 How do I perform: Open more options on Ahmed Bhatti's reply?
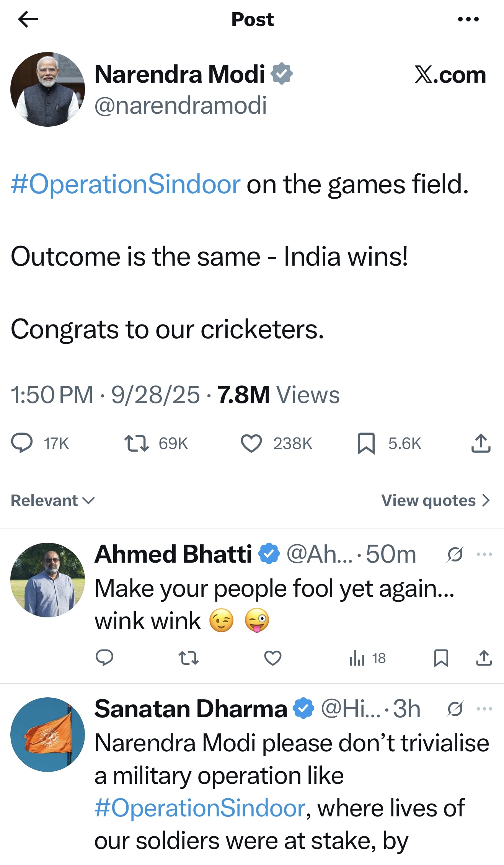484,554
